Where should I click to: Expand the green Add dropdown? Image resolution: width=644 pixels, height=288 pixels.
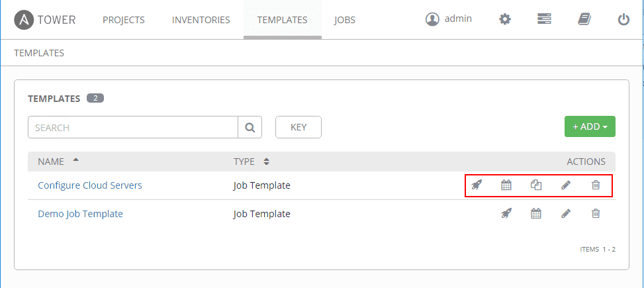[590, 126]
